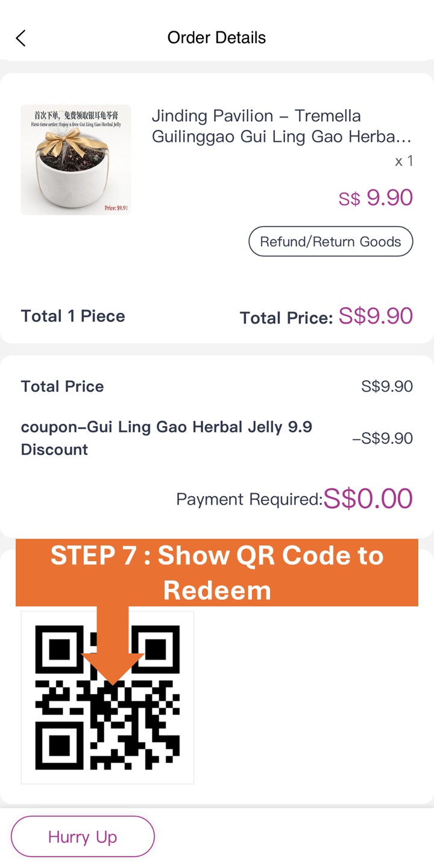Click the Payment Required label
The image size is (434, 868).
(249, 499)
